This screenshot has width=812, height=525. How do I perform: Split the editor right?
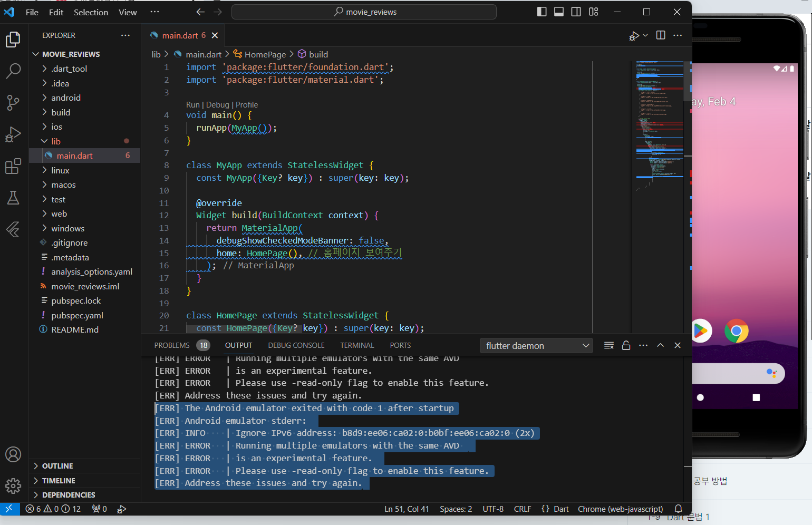[x=661, y=35]
